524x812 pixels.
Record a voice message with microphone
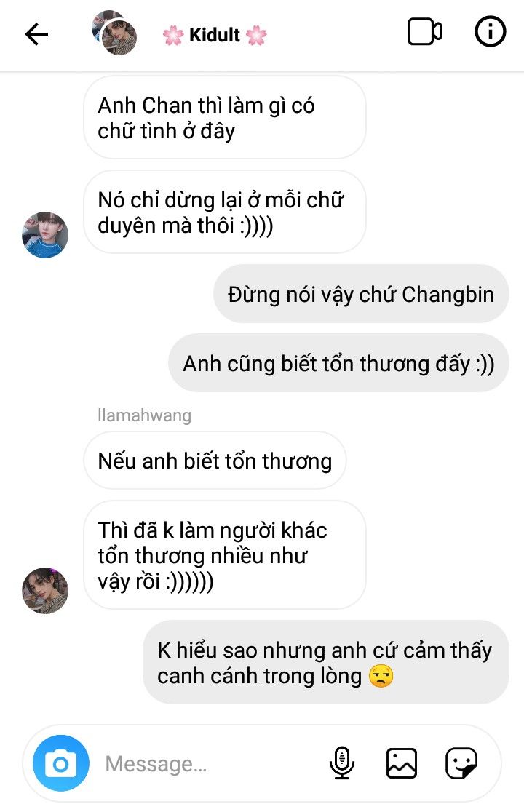(x=342, y=763)
